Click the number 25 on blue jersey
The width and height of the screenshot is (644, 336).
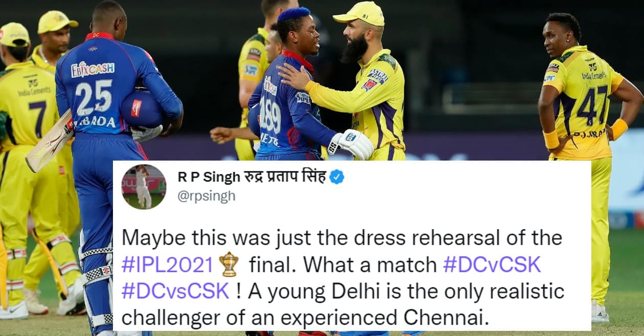coord(94,97)
